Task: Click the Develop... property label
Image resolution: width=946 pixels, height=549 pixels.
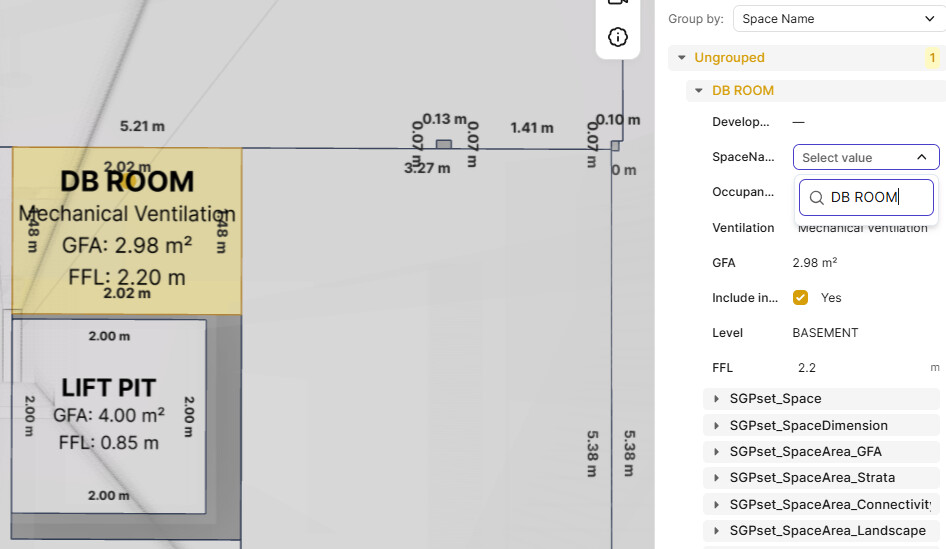Action: click(740, 122)
